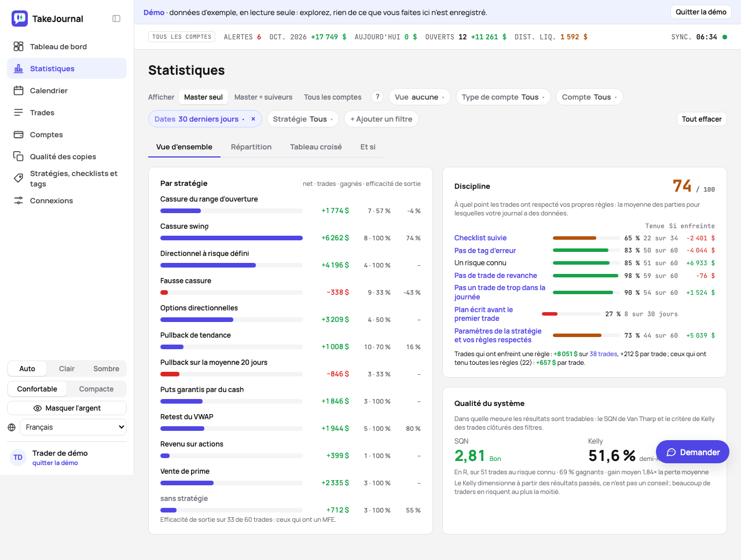
Task: Open the Checklist suivie rule link
Action: coord(480,238)
